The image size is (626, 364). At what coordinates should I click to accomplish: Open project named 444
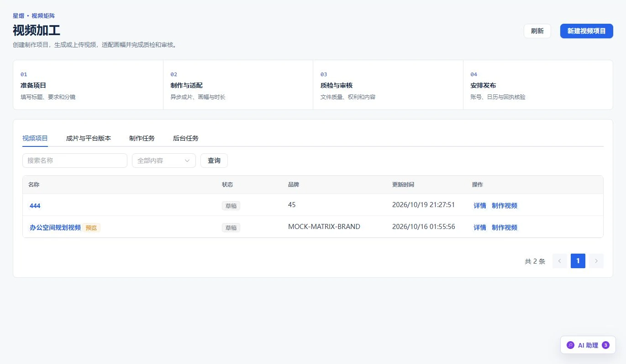point(35,206)
